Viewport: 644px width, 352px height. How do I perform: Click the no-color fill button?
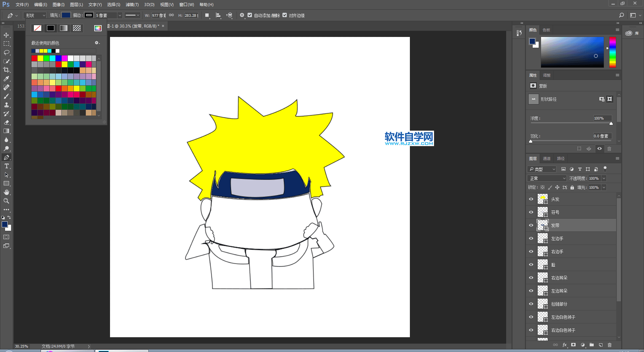coord(38,28)
